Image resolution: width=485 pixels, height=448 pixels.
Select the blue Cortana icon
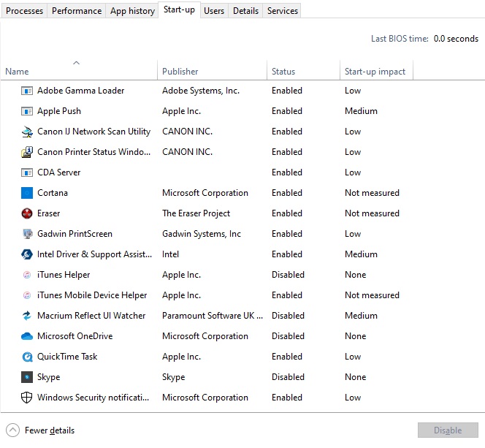(x=27, y=193)
